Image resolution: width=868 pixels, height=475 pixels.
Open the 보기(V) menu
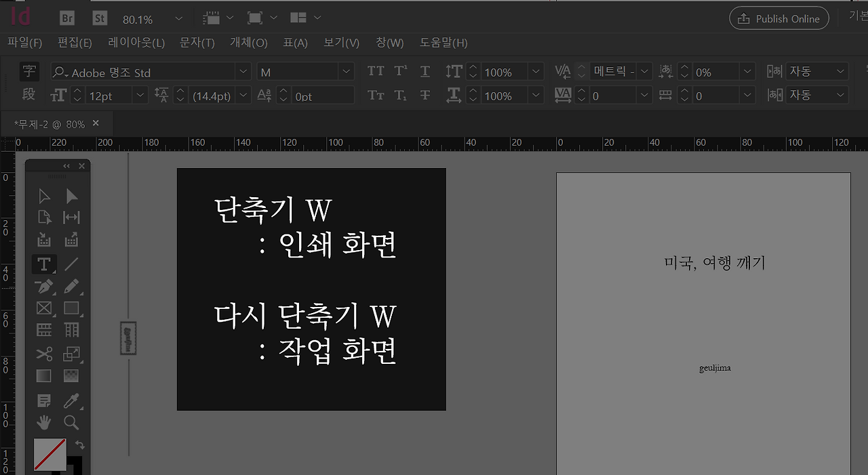pos(341,43)
